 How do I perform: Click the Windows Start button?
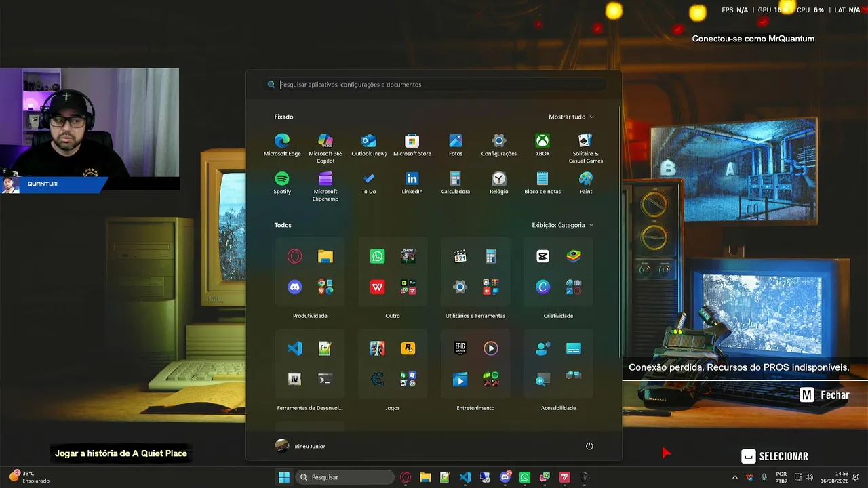pos(284,477)
